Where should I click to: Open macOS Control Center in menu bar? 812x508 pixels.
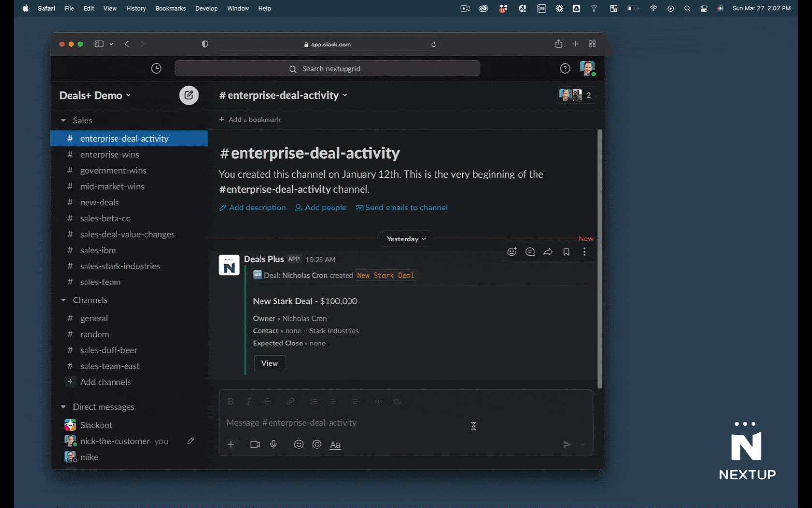pyautogui.click(x=704, y=8)
